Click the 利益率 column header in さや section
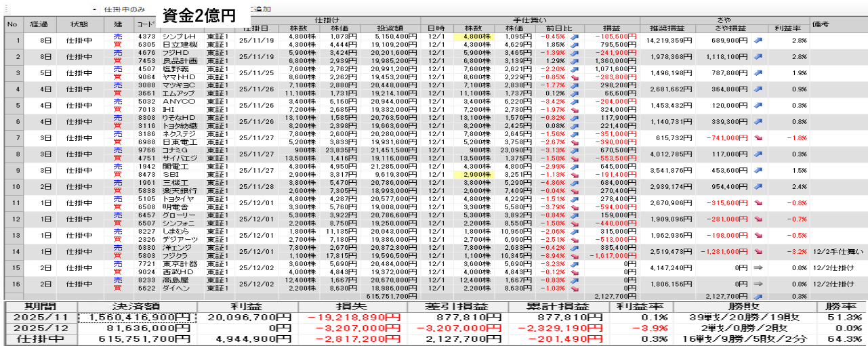 (788, 28)
